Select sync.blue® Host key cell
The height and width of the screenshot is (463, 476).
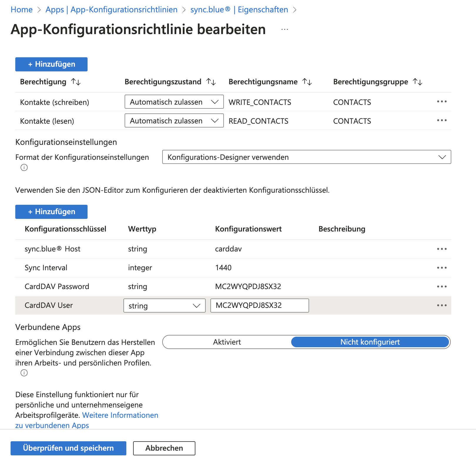53,249
